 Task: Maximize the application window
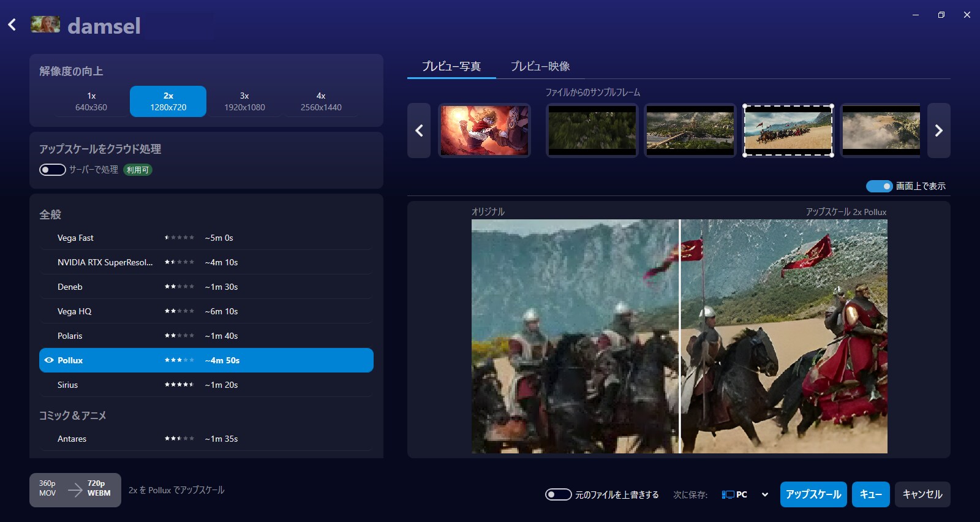tap(941, 15)
